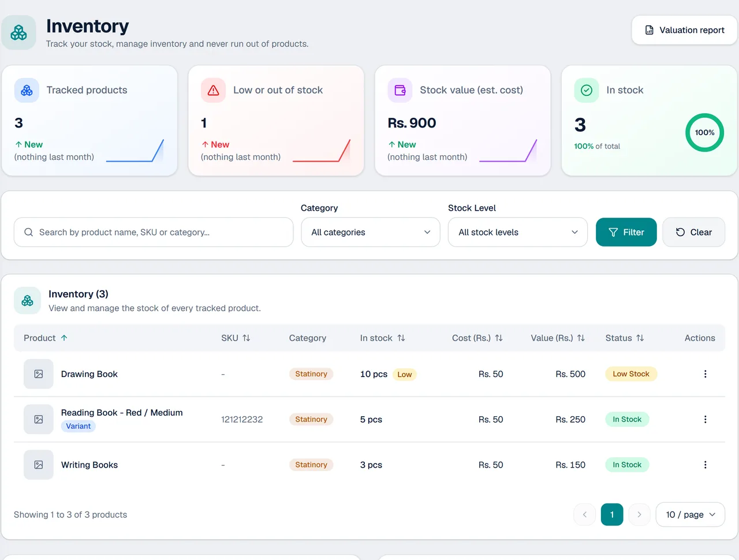Open the All categories dropdown
Viewport: 739px width, 560px height.
pos(371,232)
